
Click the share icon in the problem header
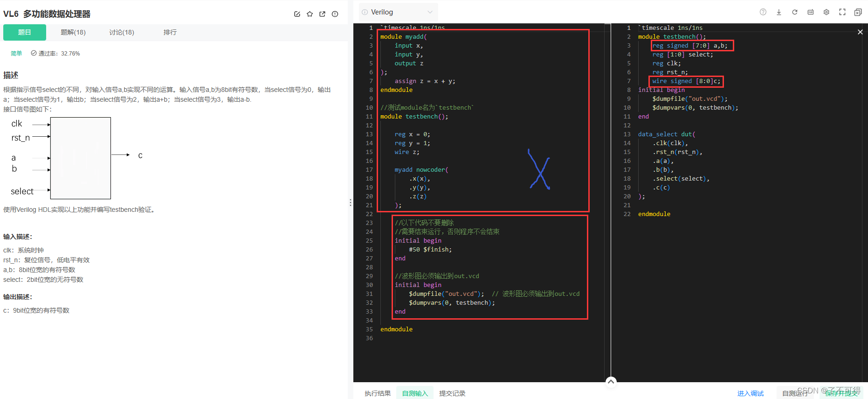pyautogui.click(x=322, y=14)
